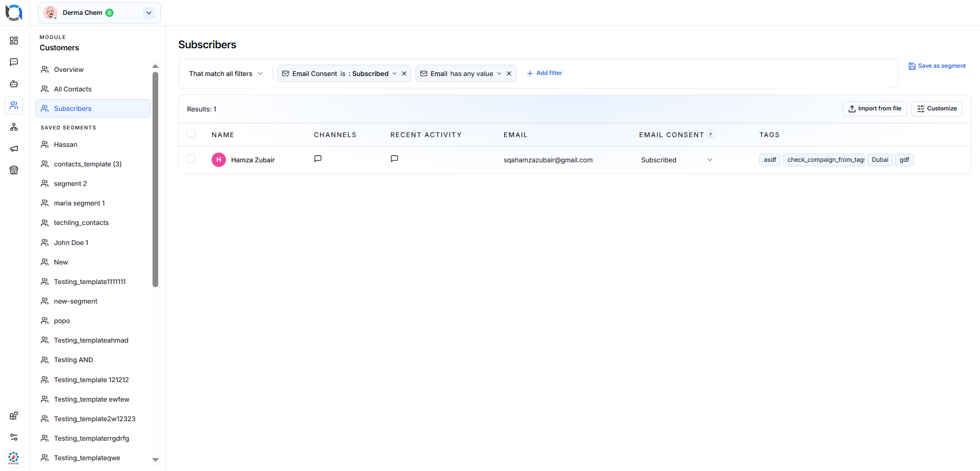Open Hamza Zubair's Subscribed consent dropdown
Viewport: 980px width, 471px height.
(677, 160)
